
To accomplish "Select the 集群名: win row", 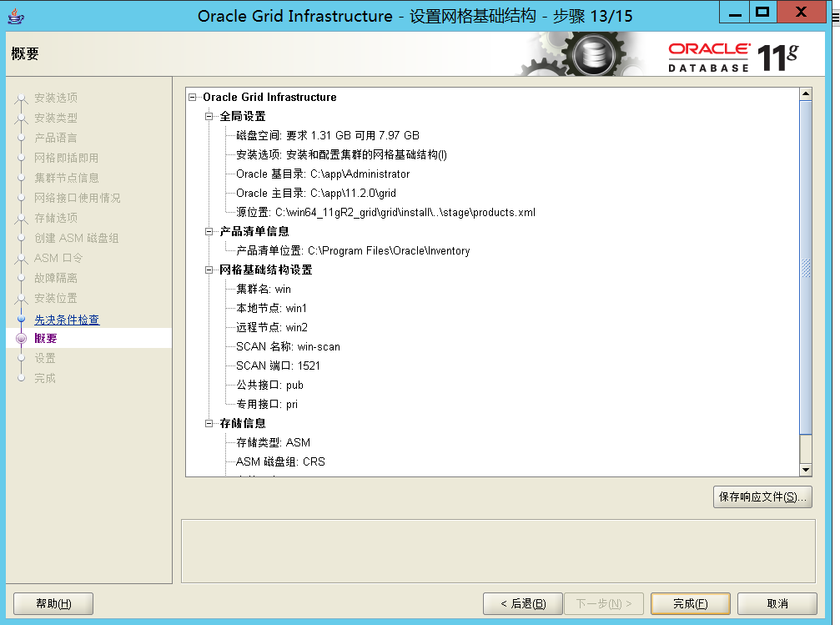I will click(264, 290).
